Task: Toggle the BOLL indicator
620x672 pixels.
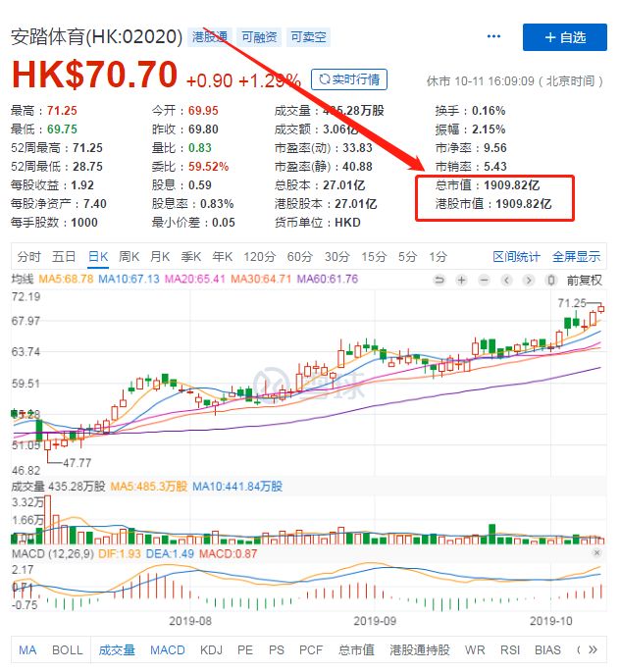Action: tap(68, 650)
